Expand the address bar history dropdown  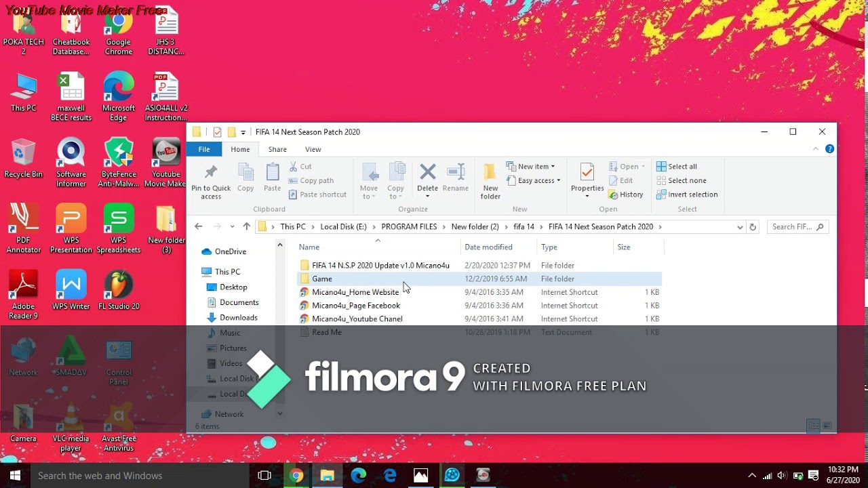click(x=739, y=227)
